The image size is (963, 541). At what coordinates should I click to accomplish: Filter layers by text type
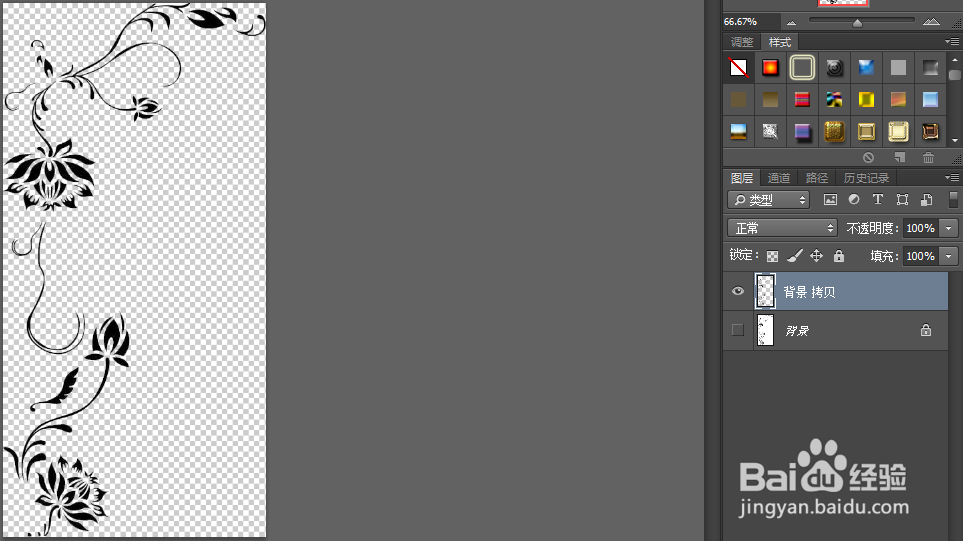tap(878, 200)
